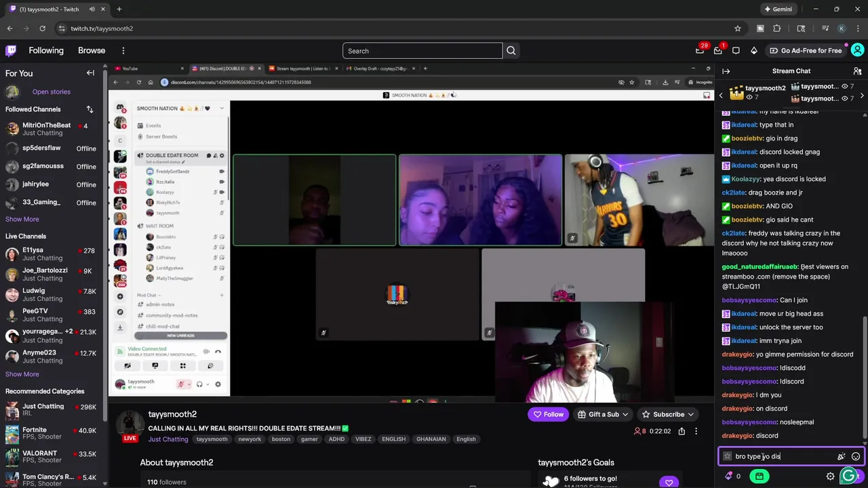Click the user profile avatar icon
The image size is (868, 488).
click(857, 50)
